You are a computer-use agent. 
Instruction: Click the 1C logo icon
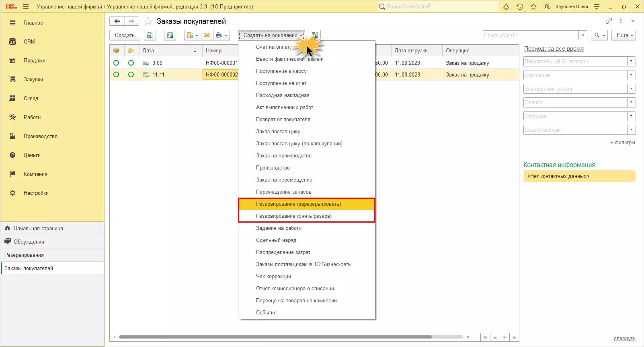pyautogui.click(x=11, y=6)
